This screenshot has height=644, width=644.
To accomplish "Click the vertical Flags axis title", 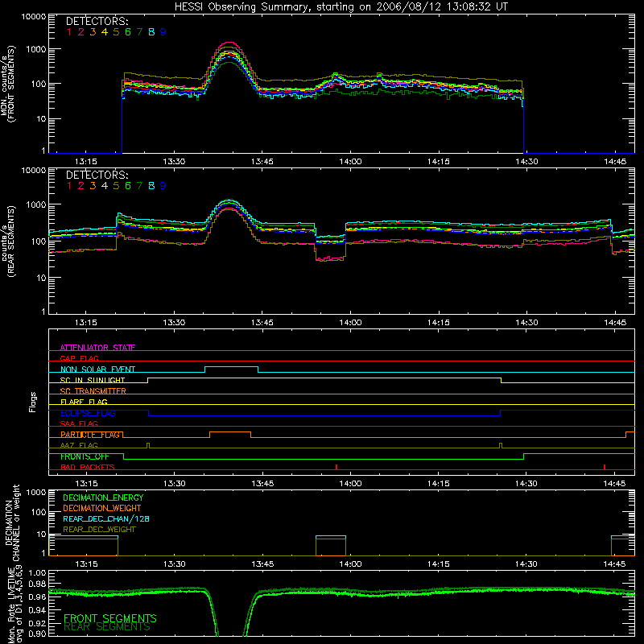I will click(33, 402).
